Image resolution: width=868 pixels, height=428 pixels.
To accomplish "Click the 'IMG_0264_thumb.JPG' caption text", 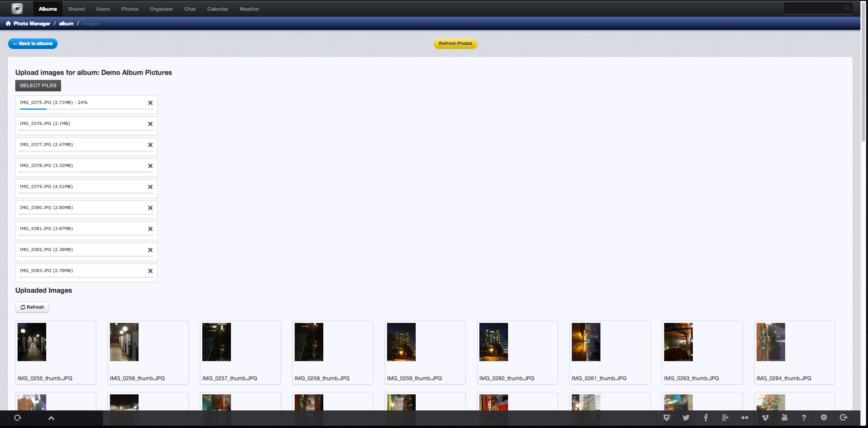I will pyautogui.click(x=784, y=378).
